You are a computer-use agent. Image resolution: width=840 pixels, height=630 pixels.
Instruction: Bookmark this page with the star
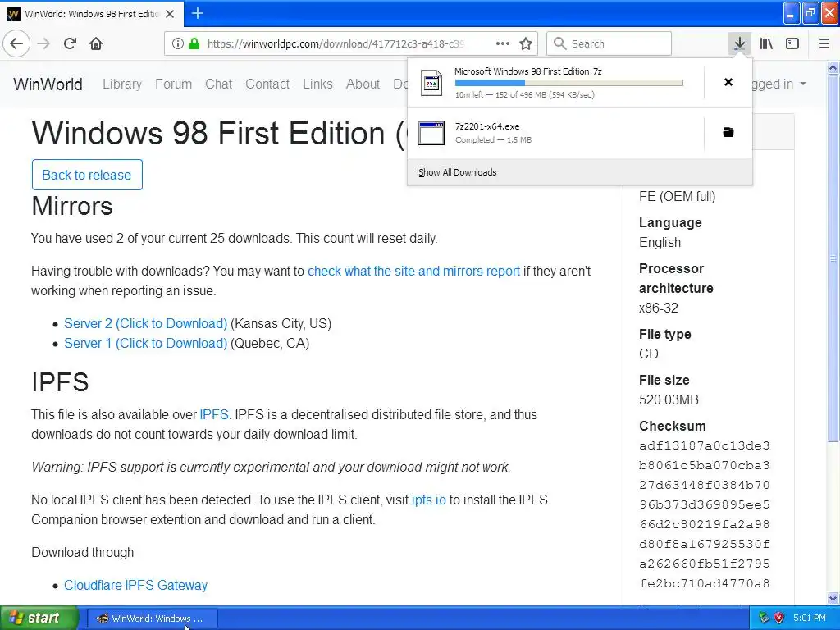526,43
